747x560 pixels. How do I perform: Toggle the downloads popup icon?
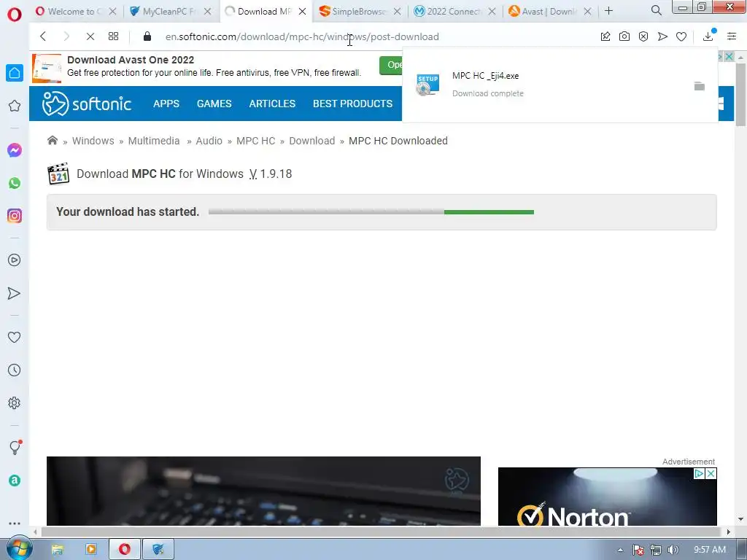(708, 36)
